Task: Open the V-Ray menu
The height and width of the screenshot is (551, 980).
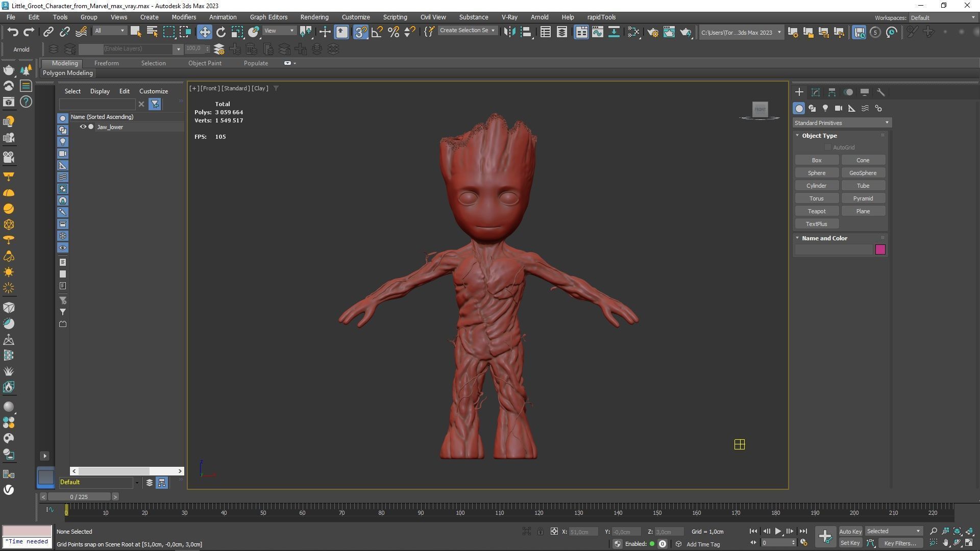Action: click(x=509, y=17)
